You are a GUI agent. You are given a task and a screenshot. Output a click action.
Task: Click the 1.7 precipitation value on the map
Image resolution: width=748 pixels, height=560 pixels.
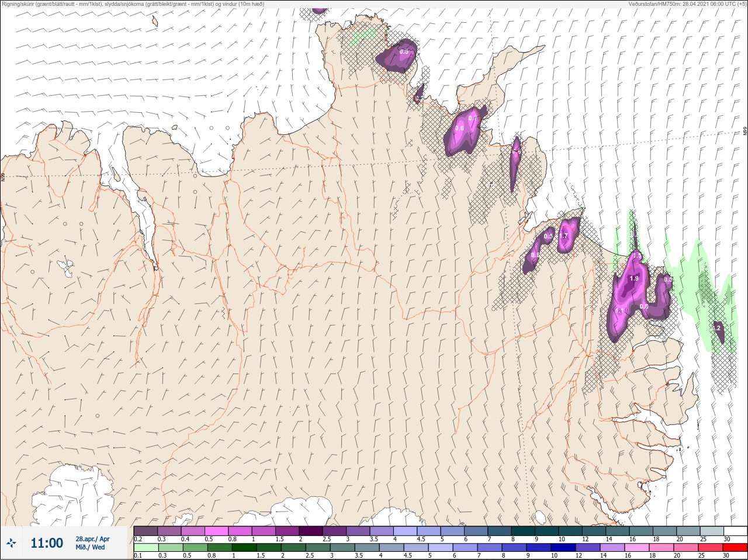563,236
